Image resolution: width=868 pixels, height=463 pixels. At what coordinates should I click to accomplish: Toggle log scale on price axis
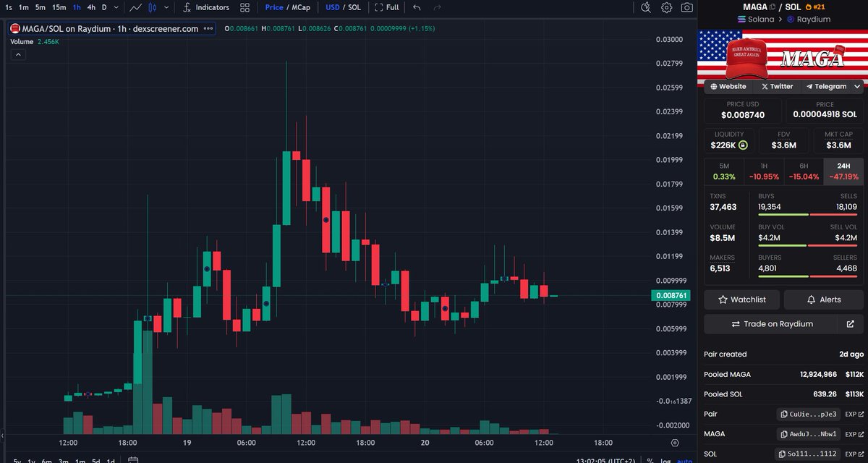click(666, 460)
